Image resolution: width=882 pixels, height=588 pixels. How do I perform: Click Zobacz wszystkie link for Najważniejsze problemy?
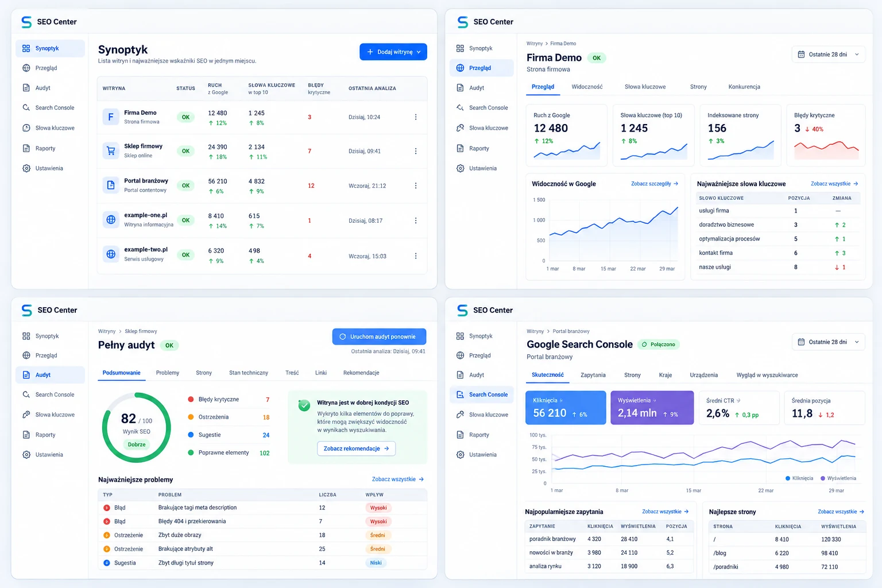(x=398, y=479)
